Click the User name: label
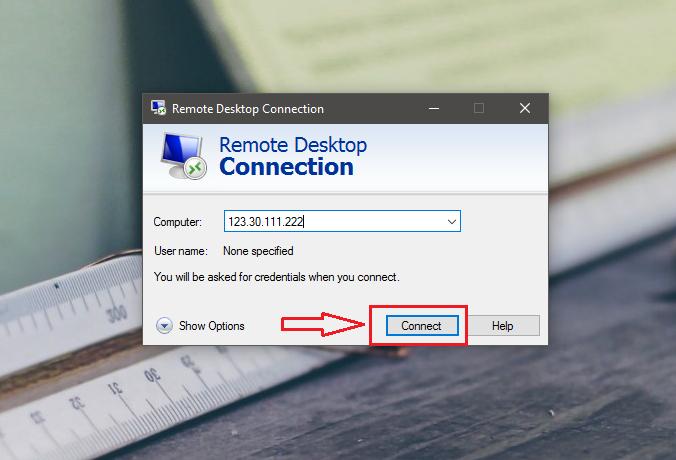Screen dimensions: 676x460 coord(181,251)
